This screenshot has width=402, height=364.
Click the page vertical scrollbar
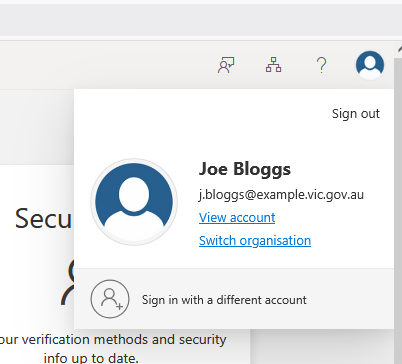point(398,210)
